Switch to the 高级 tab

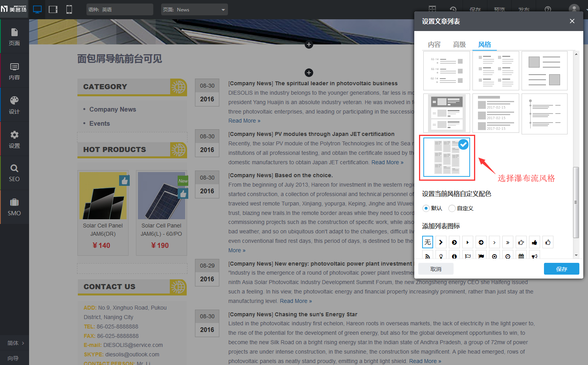(459, 44)
